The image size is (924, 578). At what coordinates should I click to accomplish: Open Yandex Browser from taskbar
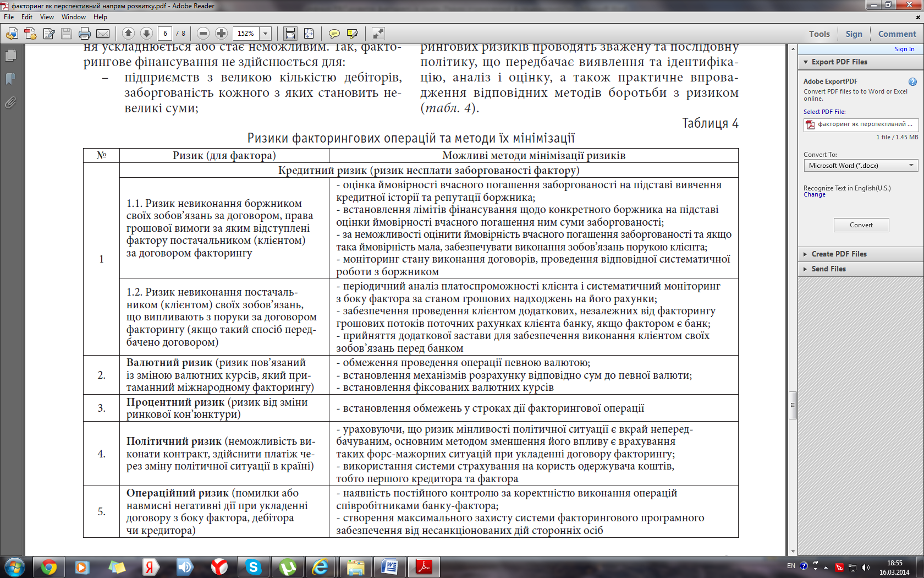click(x=219, y=566)
